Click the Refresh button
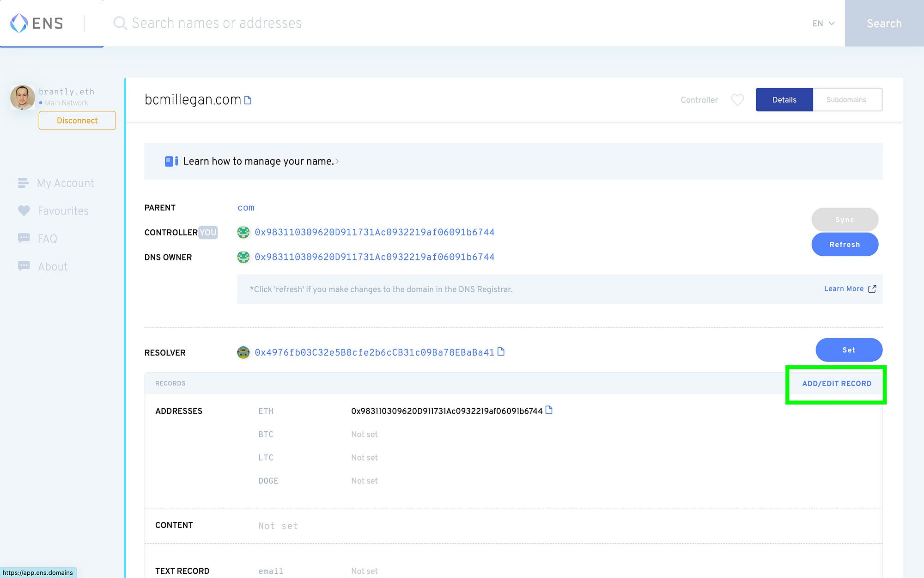The image size is (924, 578). coord(845,244)
